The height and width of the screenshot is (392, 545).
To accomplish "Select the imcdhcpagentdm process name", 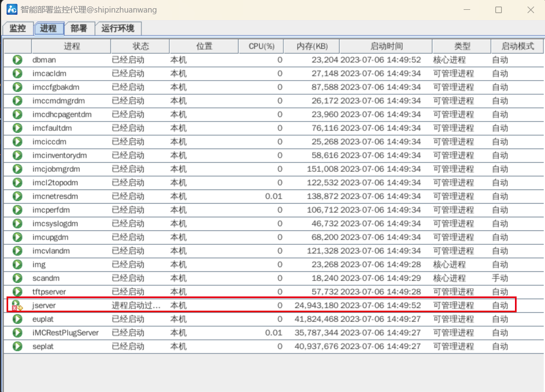I will coord(62,114).
